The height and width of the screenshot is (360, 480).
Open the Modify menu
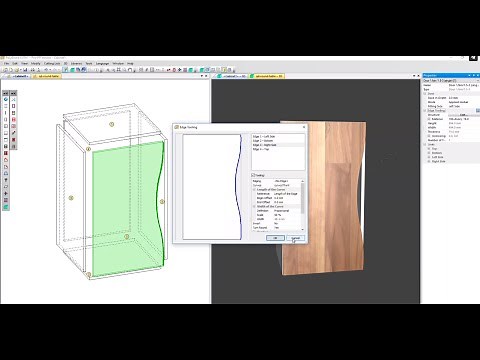[36, 63]
